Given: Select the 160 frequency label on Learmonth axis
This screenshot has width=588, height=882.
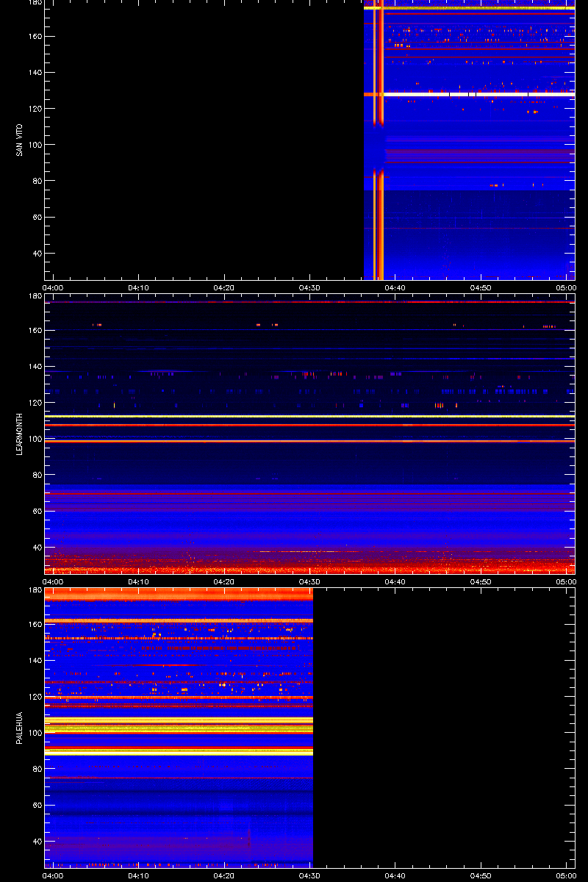Looking at the screenshot, I should [35, 331].
